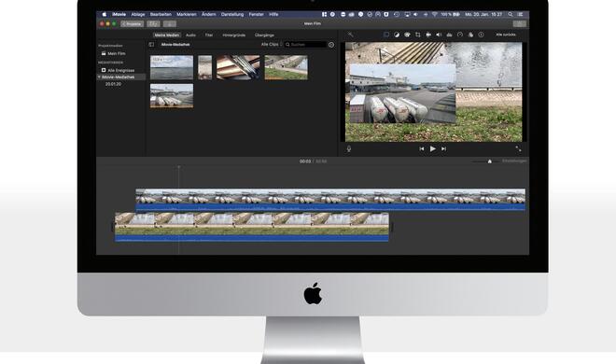Select the water landscape clip thumbnail
Viewport: 616px width, 364px height.
point(172,67)
